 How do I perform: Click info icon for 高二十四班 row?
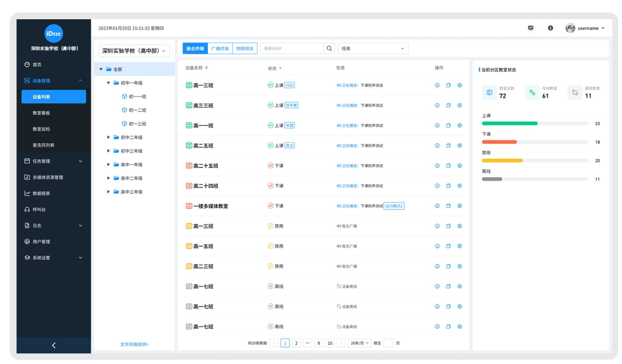point(437,186)
